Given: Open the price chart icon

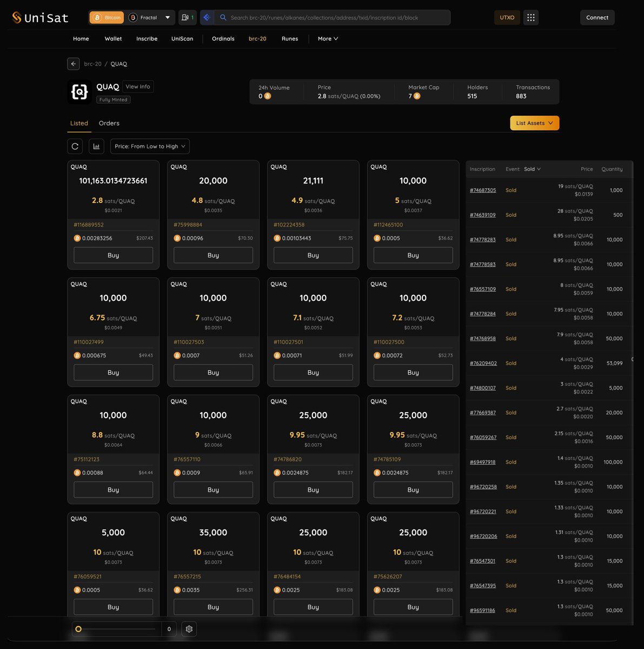Looking at the screenshot, I should (x=96, y=147).
